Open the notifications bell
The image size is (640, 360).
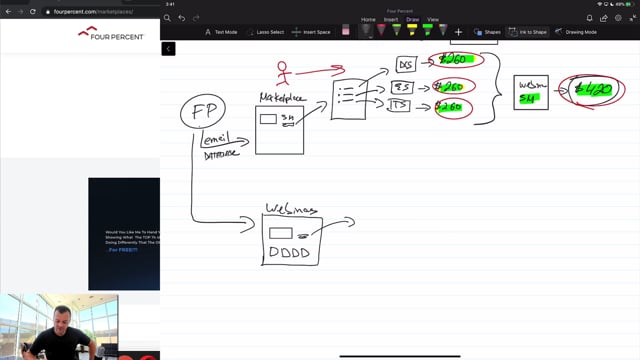[589, 18]
